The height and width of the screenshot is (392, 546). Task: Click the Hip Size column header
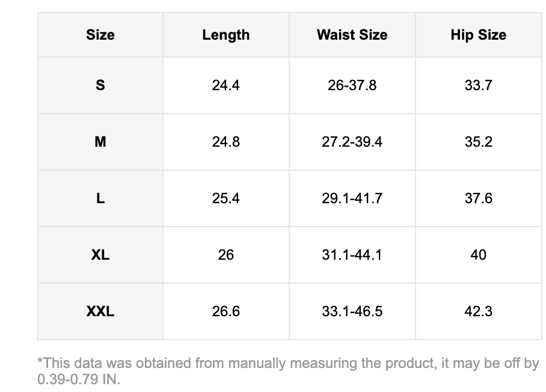478,35
